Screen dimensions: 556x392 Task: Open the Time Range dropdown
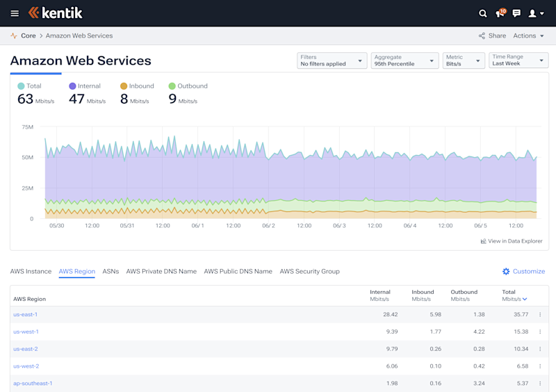[x=518, y=60]
